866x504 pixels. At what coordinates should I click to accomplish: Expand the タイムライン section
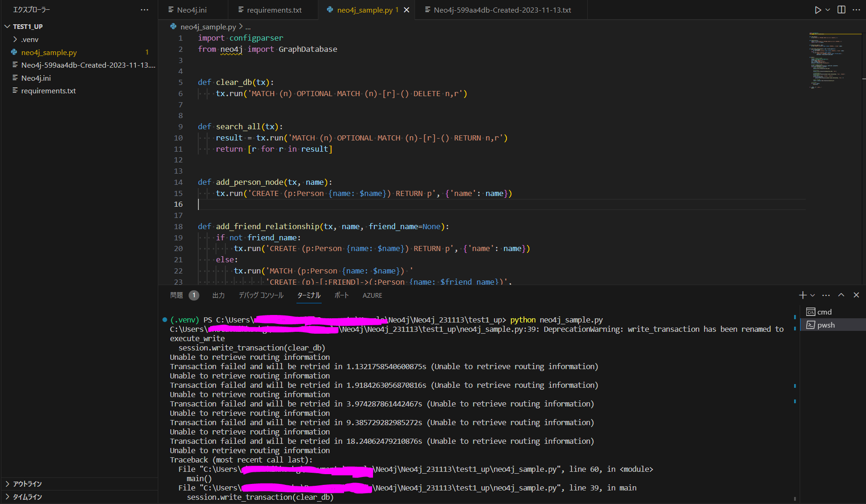coord(27,497)
